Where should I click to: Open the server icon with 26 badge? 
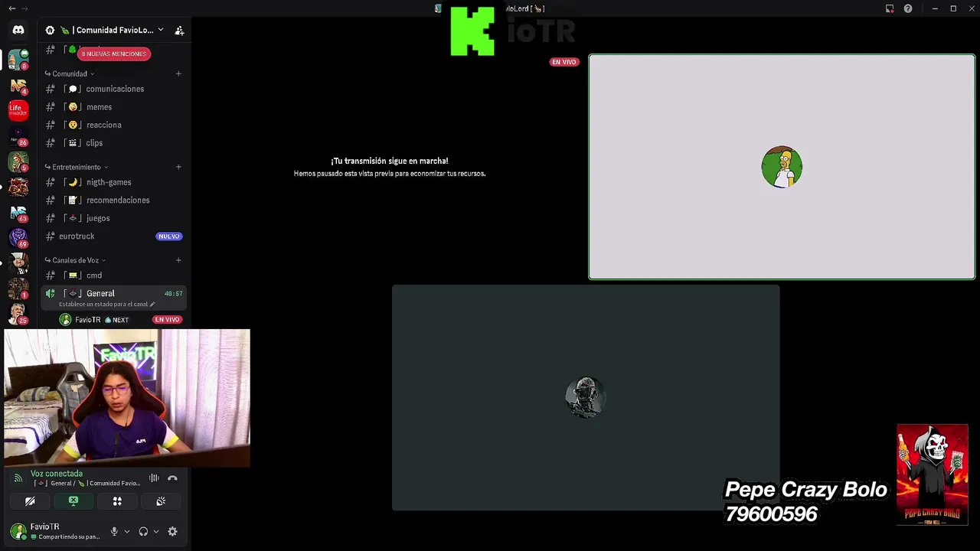[x=18, y=136]
